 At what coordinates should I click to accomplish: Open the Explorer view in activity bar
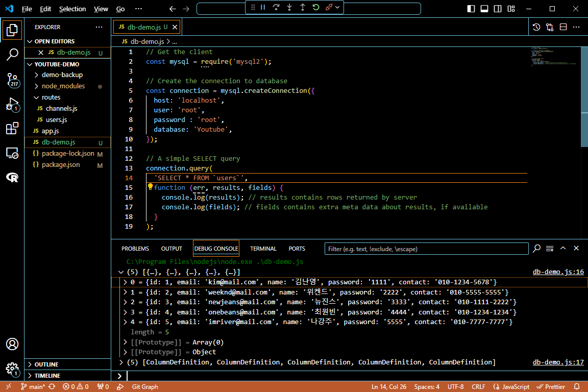pos(12,30)
